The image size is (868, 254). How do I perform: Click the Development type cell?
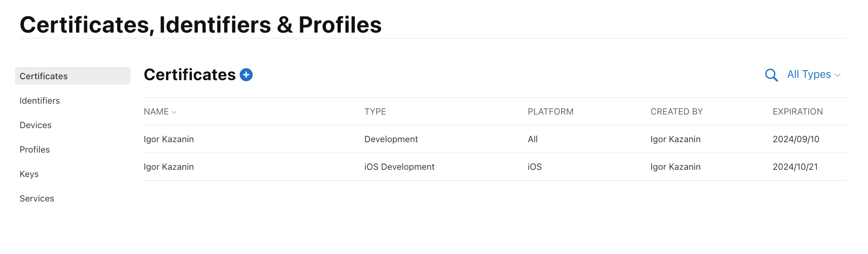pyautogui.click(x=391, y=139)
